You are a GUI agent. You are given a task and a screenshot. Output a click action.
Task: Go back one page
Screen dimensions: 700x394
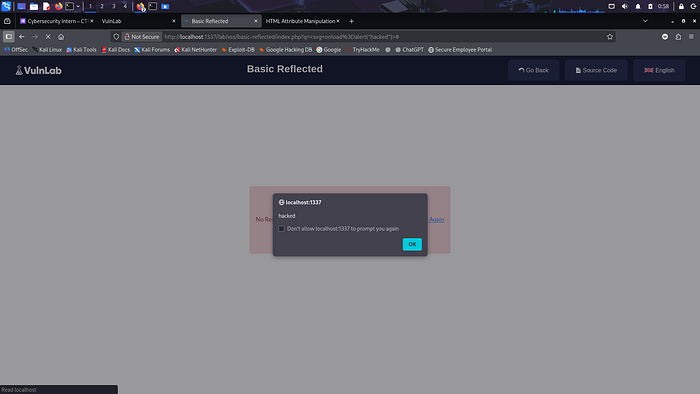[22, 37]
